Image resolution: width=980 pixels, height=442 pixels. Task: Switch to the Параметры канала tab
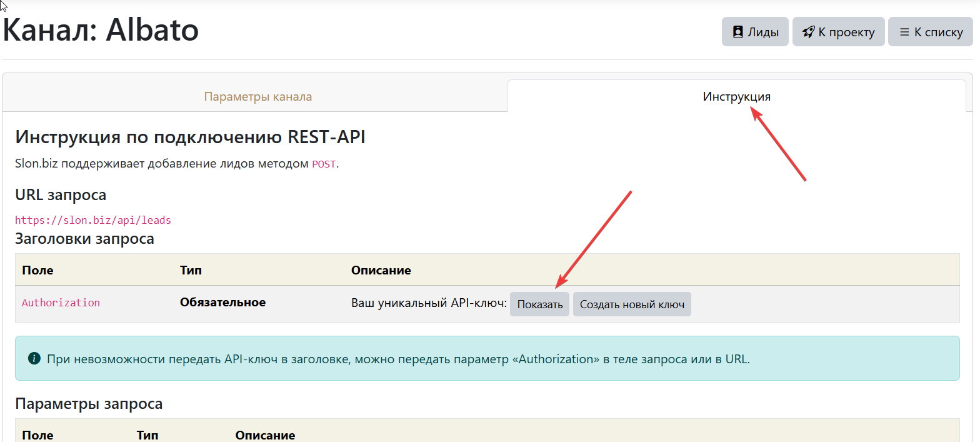(257, 97)
